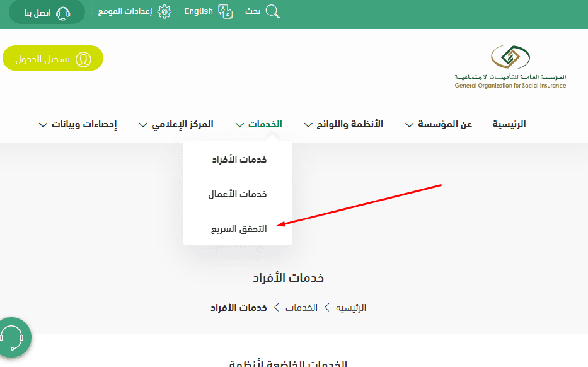This screenshot has height=367, width=588.
Task: Click the search magnifier icon
Action: pos(273,11)
